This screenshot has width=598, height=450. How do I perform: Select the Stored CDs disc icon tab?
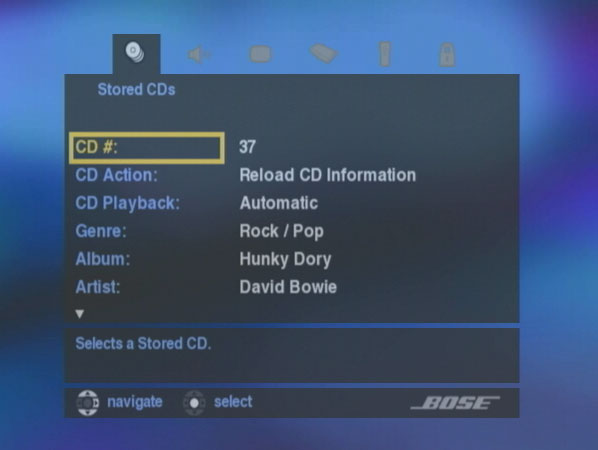[136, 53]
